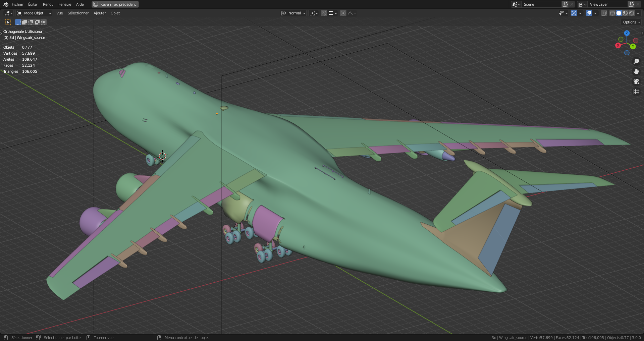Switch to wireframe viewport shading
Image resolution: width=644 pixels, height=341 pixels.
[612, 13]
